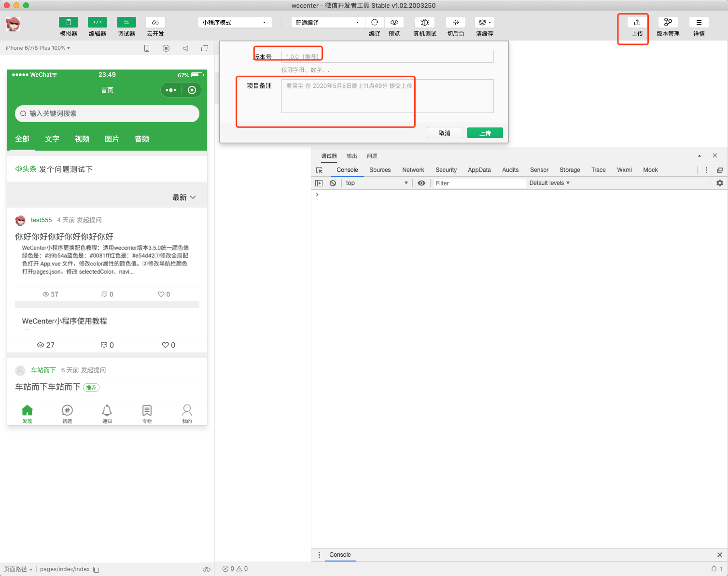Open the user avatar profile
The height and width of the screenshot is (576, 728).
pos(13,24)
